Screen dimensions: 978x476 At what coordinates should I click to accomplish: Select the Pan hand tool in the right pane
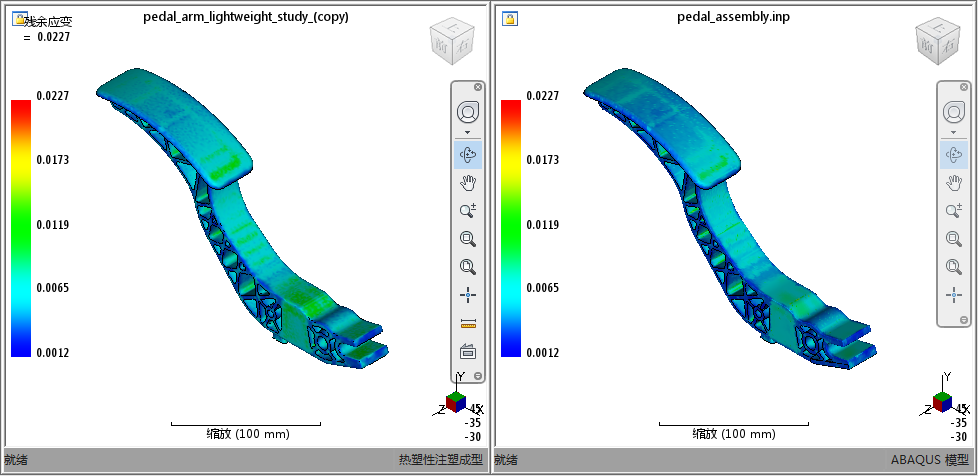(954, 183)
